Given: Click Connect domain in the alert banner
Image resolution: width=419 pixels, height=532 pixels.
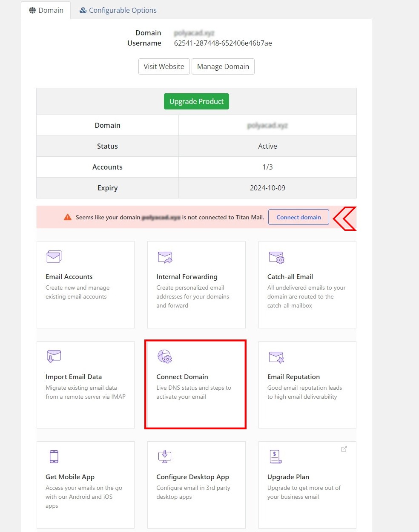Looking at the screenshot, I should click(x=298, y=217).
